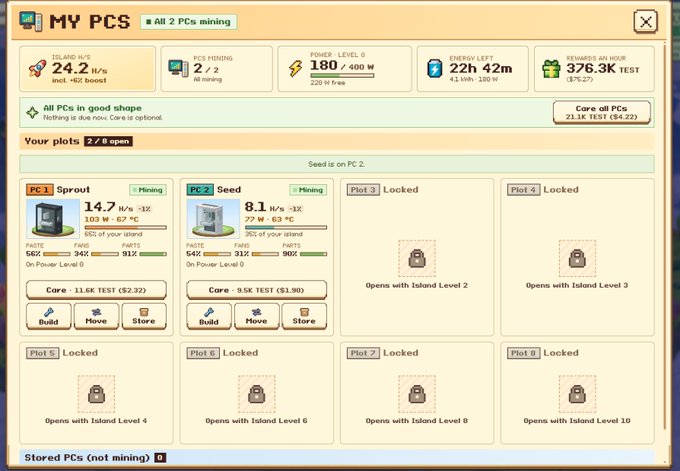Click the Plot 7 padlock icon
Screen dimensions: 680x471
[417, 394]
